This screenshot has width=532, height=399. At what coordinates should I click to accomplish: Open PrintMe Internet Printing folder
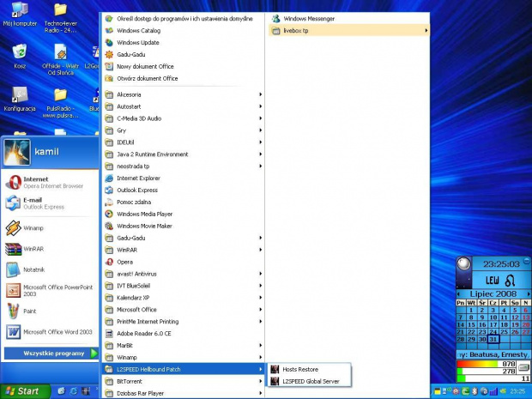tap(184, 322)
